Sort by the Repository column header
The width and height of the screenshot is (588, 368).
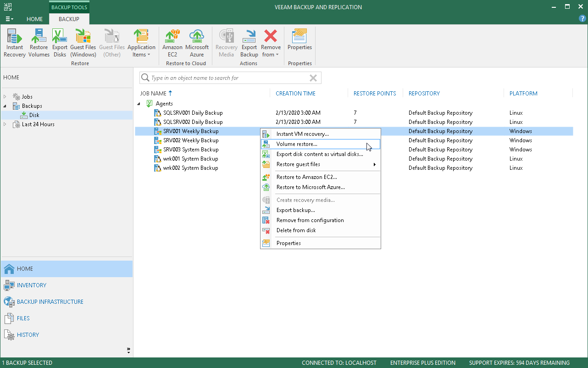(424, 94)
